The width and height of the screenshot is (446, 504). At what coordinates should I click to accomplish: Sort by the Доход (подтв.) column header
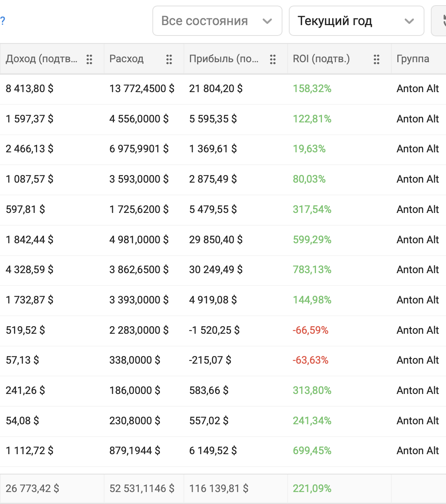(41, 59)
